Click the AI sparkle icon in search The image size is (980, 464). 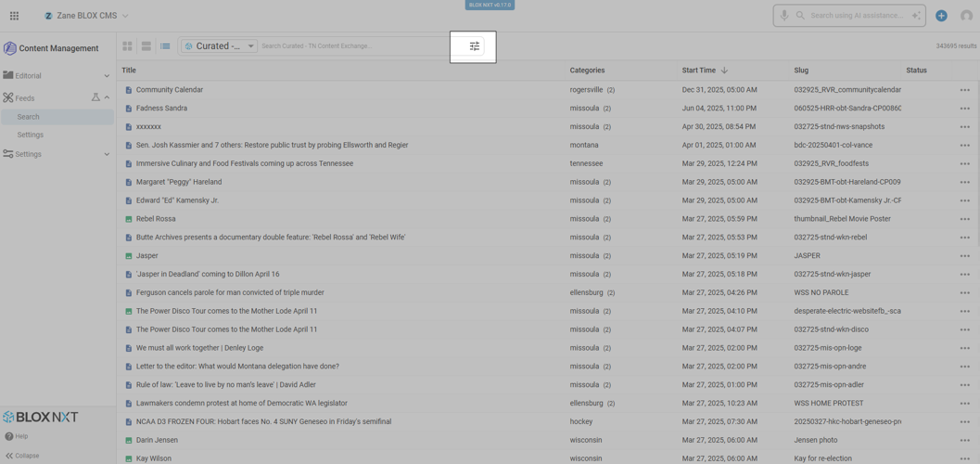coord(916,16)
